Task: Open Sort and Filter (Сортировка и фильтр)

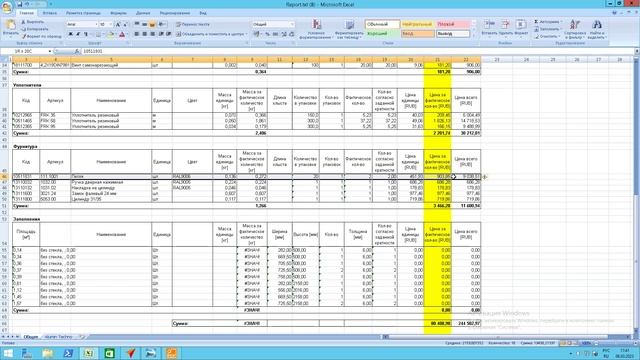Action: coord(575,29)
